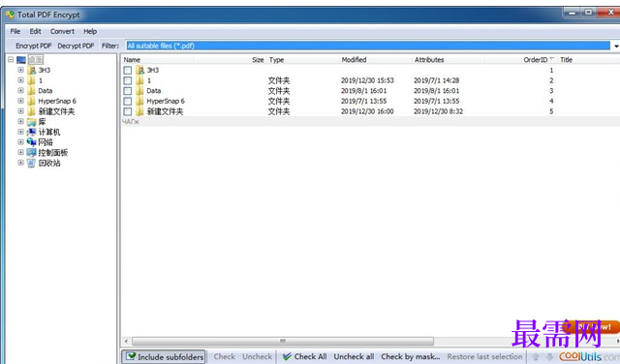620x364 pixels.
Task: Click the CoolUtils logo
Action: pos(589,357)
